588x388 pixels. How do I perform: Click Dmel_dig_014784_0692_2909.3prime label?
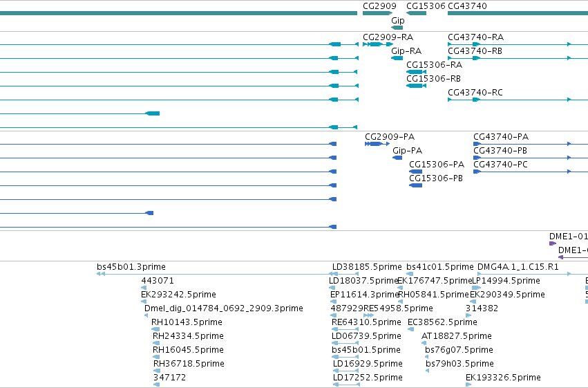point(223,308)
